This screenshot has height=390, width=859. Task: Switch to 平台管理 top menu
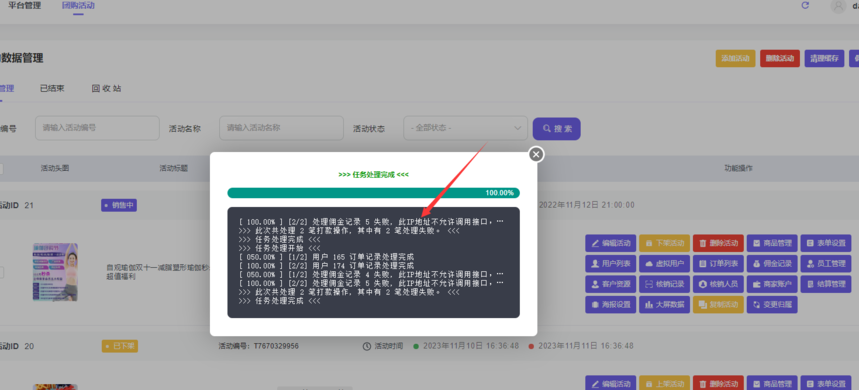25,5
